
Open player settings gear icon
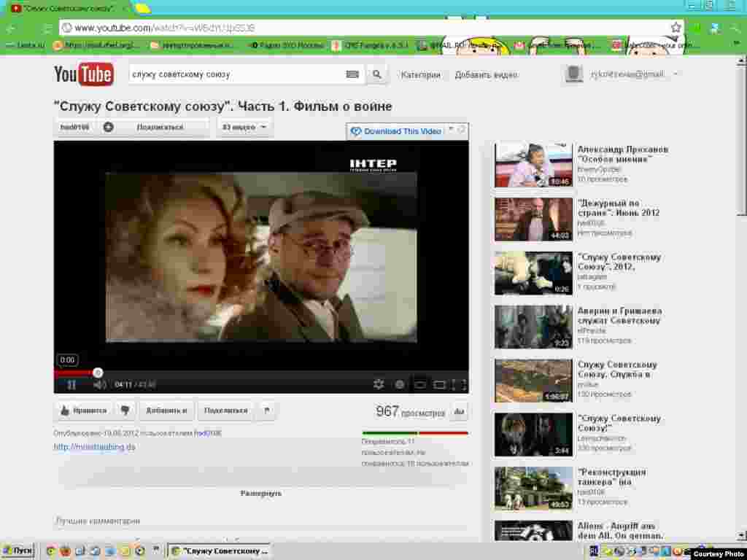[379, 384]
